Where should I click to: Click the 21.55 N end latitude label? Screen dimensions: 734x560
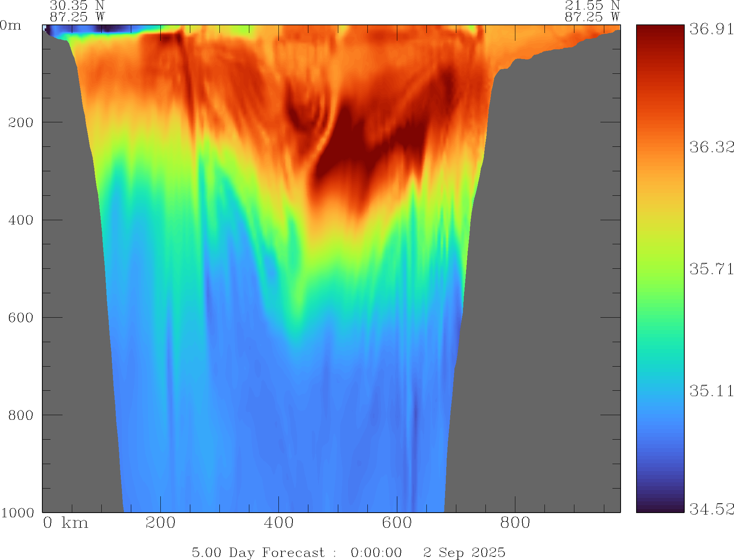point(592,5)
